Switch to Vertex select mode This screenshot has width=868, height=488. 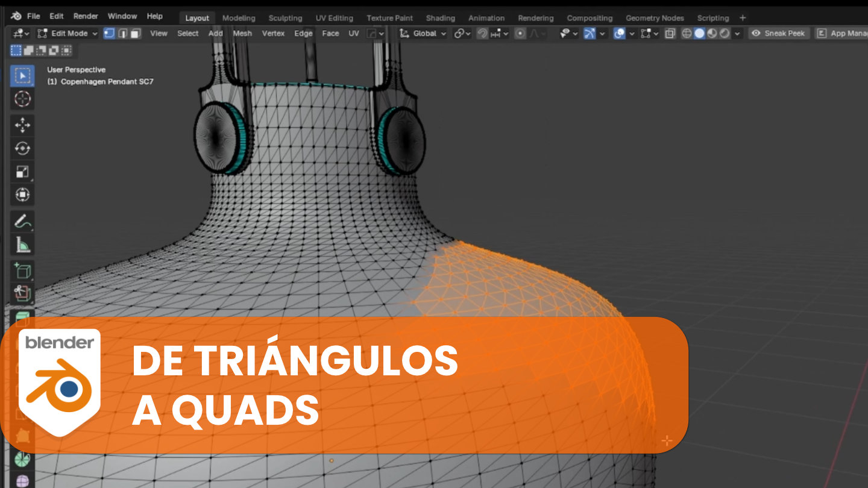click(109, 34)
